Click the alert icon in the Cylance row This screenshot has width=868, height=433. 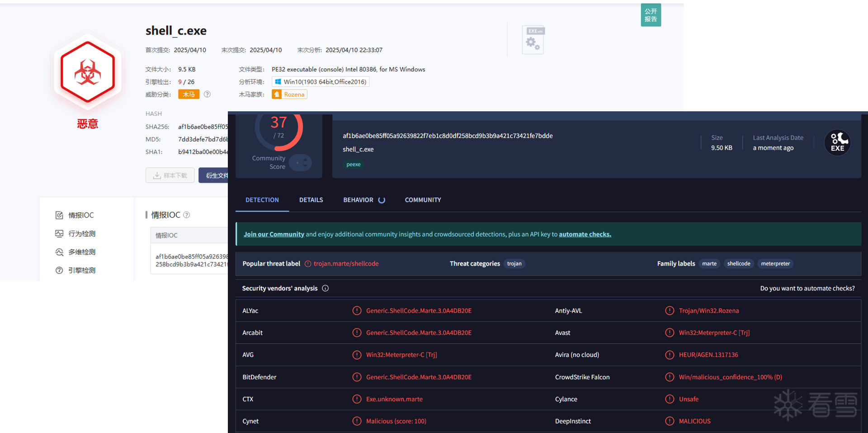click(670, 399)
